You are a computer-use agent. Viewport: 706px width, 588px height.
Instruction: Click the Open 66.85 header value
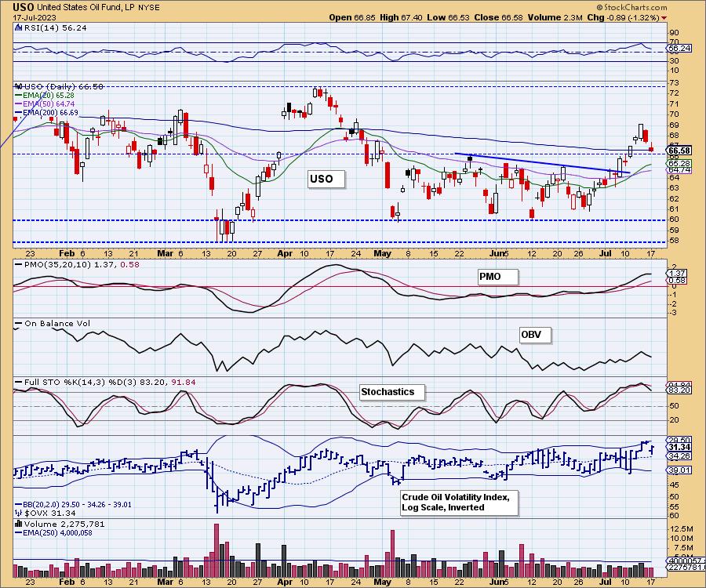pos(352,17)
